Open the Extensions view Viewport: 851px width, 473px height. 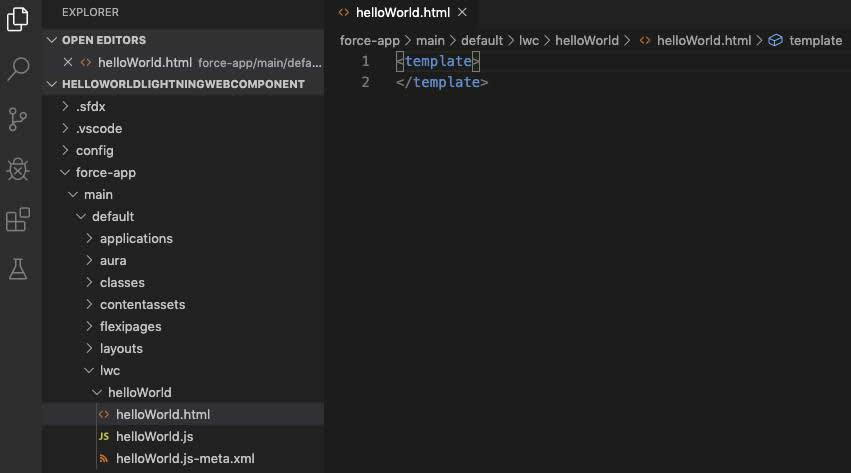pos(18,219)
